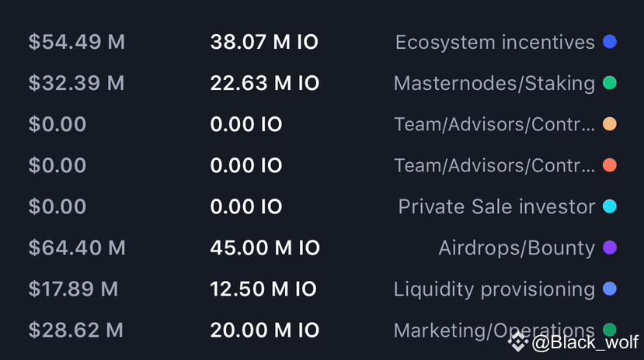
Task: Select the Masternodes/Staking label
Action: coord(494,84)
